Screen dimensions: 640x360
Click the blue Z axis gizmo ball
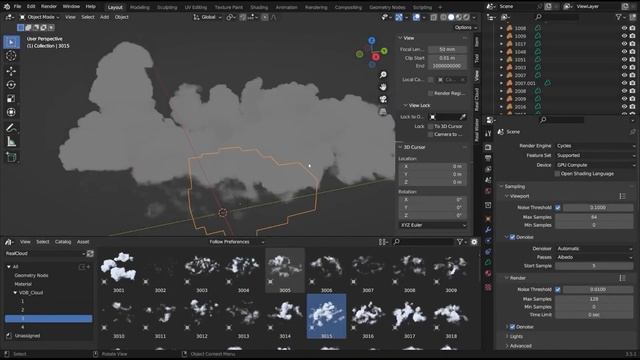[x=371, y=40]
